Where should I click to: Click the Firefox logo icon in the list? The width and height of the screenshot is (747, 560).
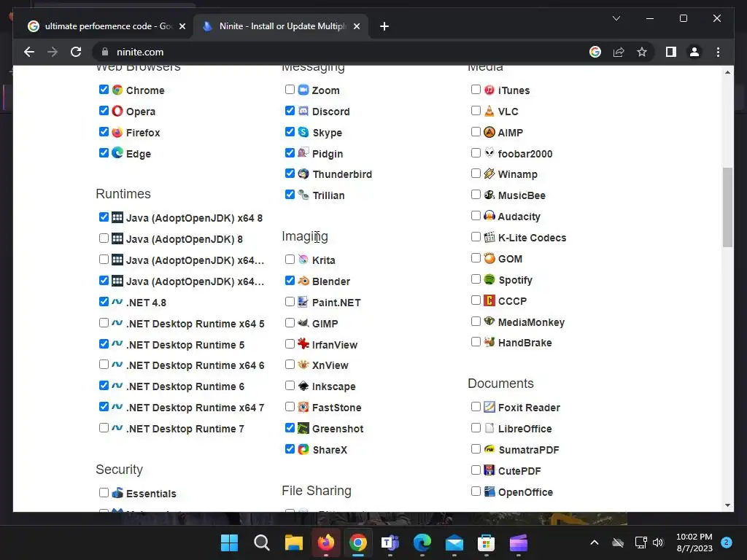point(117,132)
